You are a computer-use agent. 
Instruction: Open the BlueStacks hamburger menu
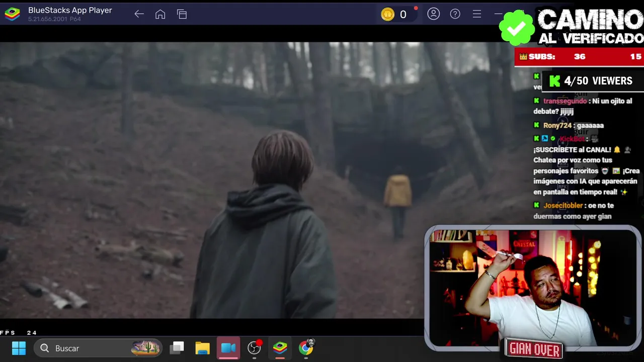pos(476,14)
